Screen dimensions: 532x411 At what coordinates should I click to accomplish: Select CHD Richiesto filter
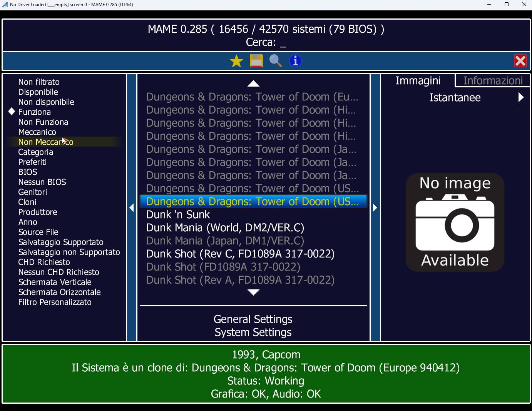click(x=44, y=262)
